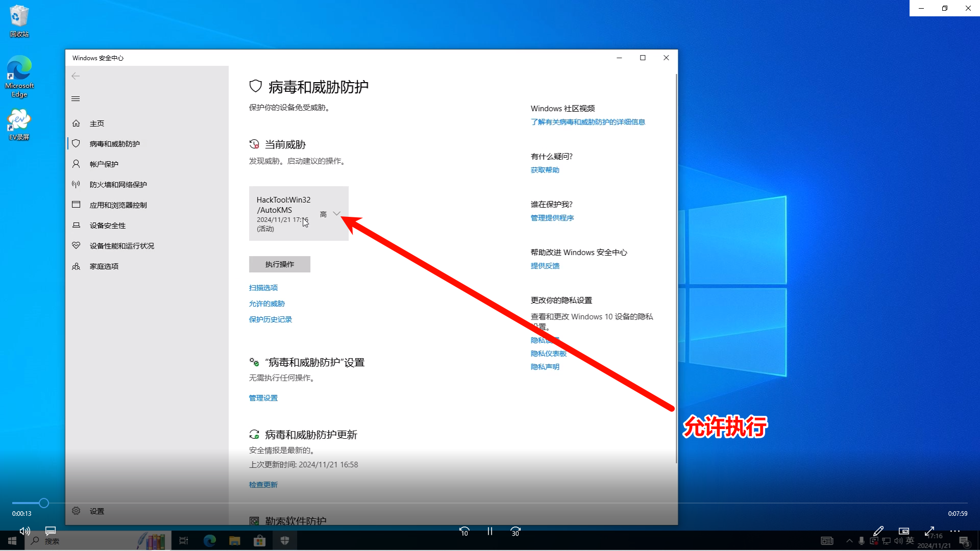Screen dimensions: 980x551
Task: Open the 管理提供程序 link
Action: (552, 218)
